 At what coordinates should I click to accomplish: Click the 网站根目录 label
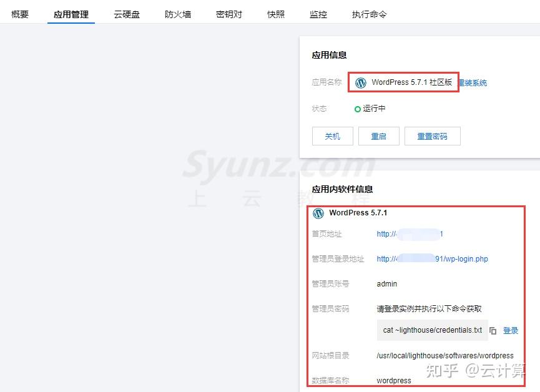[x=330, y=356]
